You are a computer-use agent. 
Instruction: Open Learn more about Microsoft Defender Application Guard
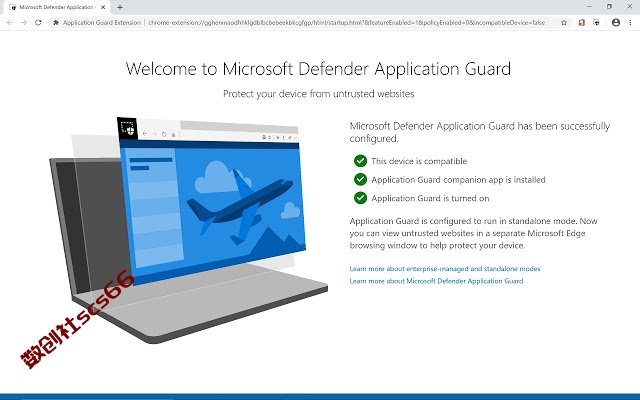(436, 281)
